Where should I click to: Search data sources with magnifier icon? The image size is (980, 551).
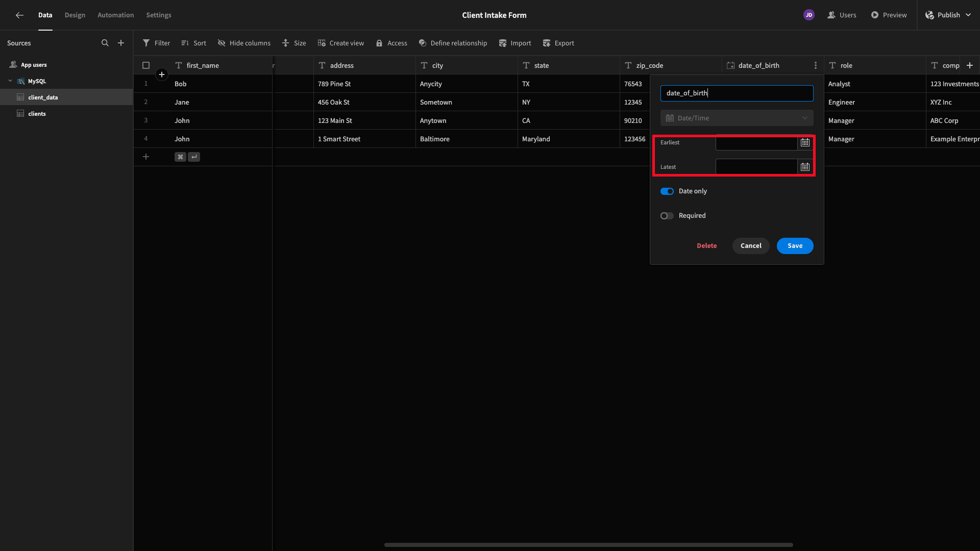tap(105, 43)
